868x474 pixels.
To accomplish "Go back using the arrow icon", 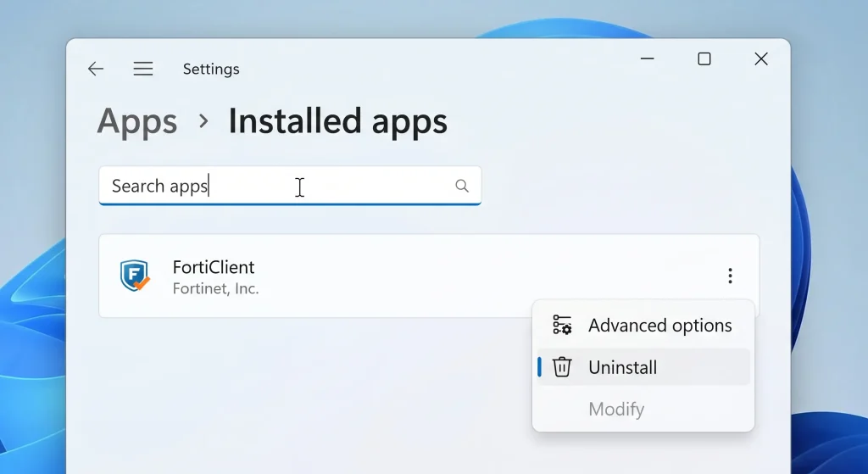I will tap(96, 69).
